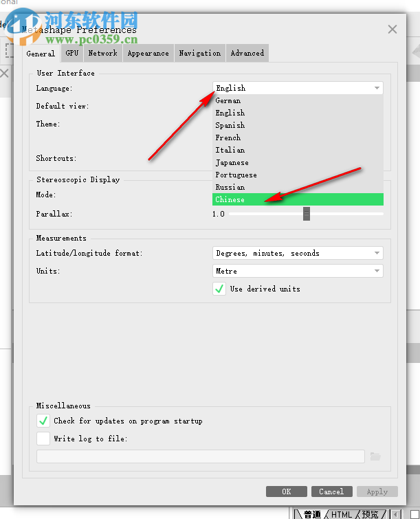
Task: Choose Spanish from the language list
Action: 298,125
